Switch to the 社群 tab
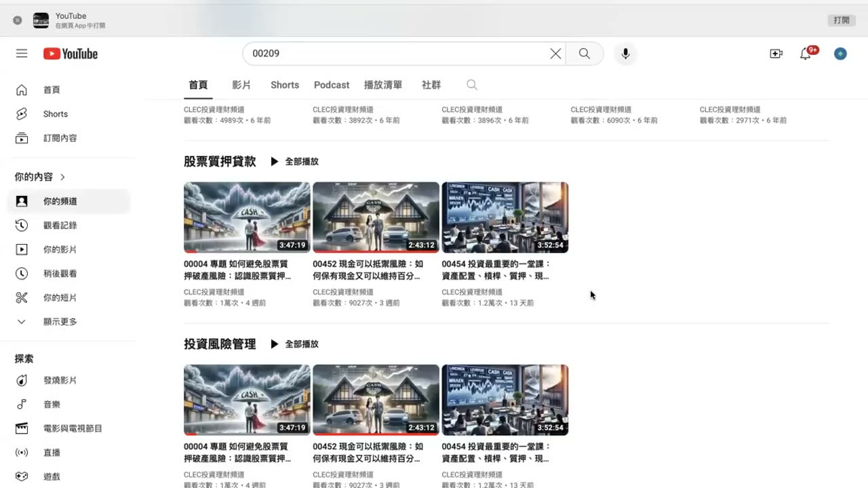868x488 pixels. pyautogui.click(x=431, y=85)
